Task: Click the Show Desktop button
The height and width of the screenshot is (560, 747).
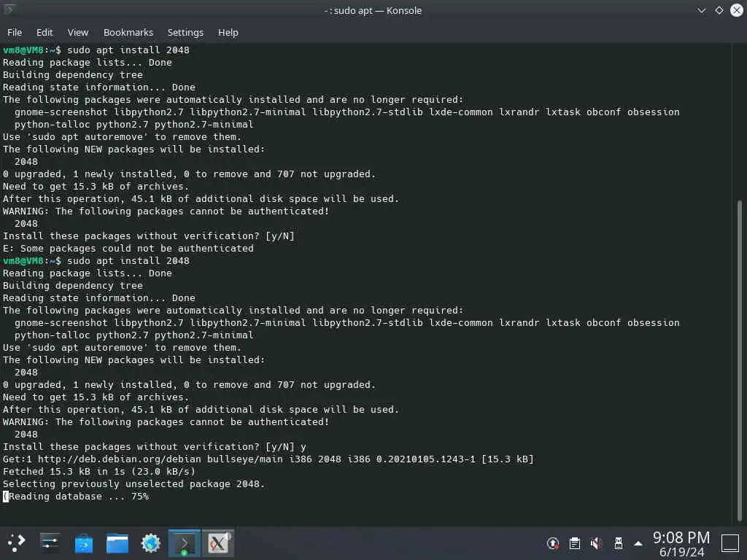Action: [x=729, y=543]
